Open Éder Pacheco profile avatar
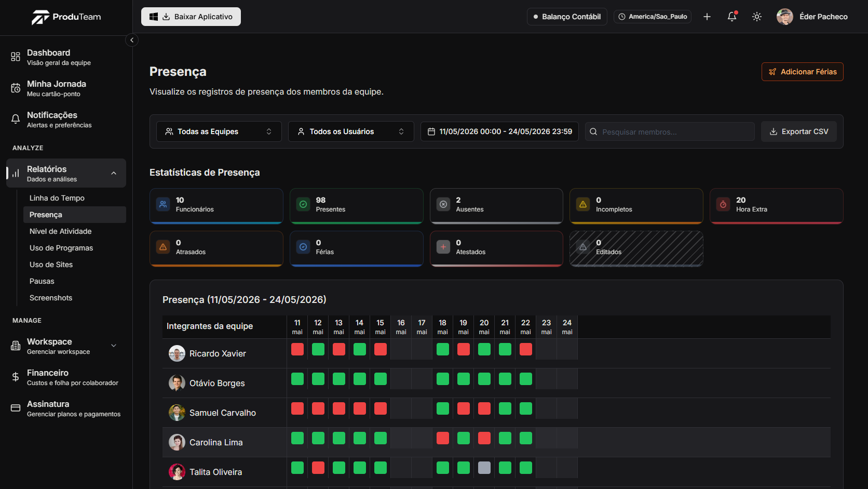The image size is (868, 489). (x=784, y=17)
